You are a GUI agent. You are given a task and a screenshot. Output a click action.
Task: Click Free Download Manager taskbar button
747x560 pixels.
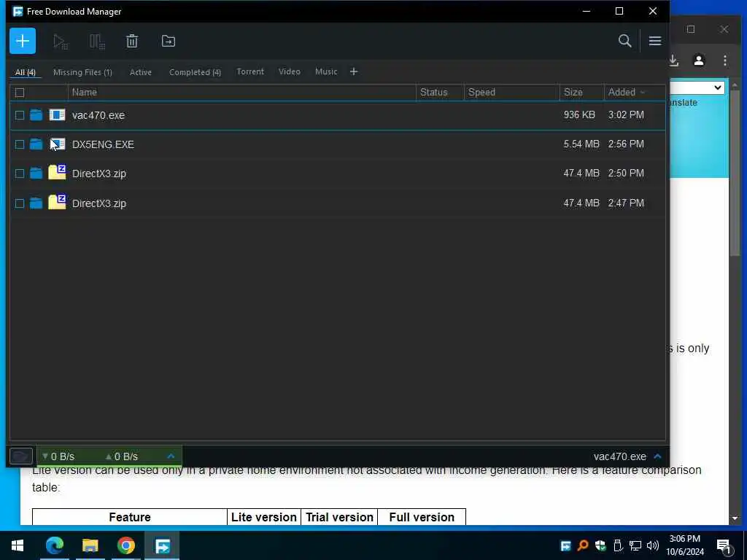[x=162, y=545]
